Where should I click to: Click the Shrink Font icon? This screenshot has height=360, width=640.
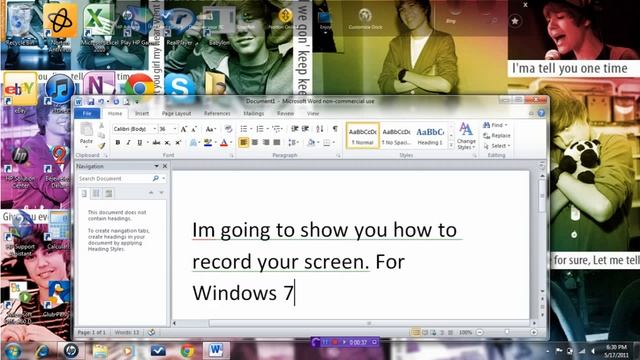194,129
